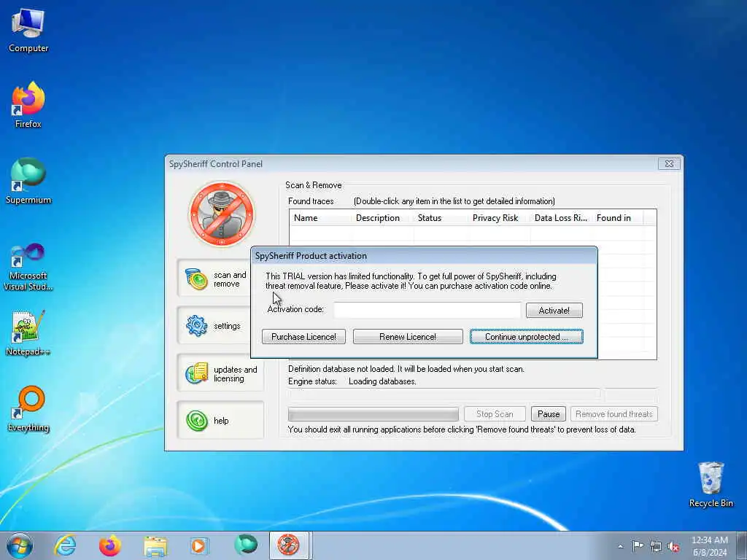Open the Action Center flag icon
747x560 pixels.
pos(638,546)
